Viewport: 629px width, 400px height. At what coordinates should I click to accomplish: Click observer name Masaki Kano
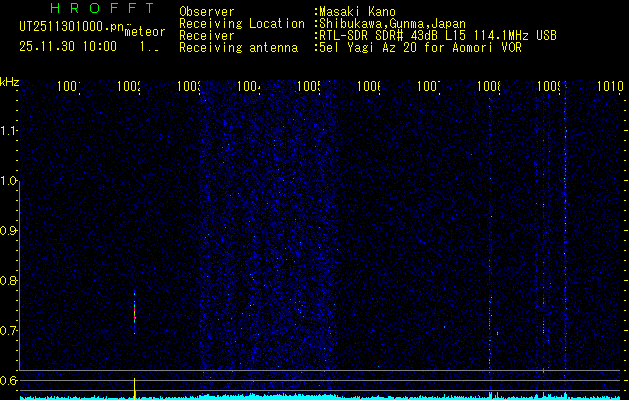point(357,12)
